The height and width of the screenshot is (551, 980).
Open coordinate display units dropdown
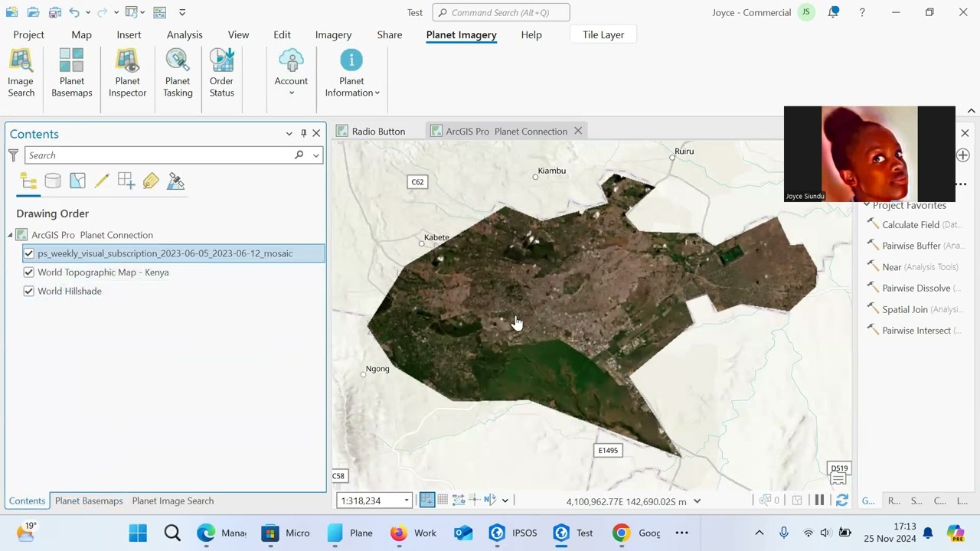[697, 501]
